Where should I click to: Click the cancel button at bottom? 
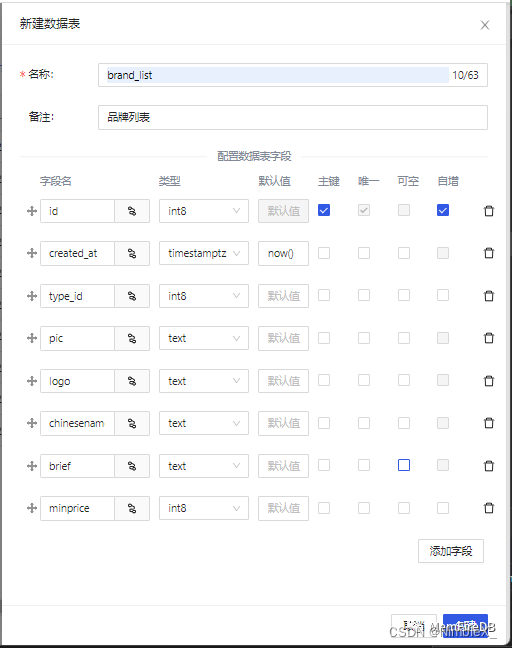click(x=414, y=626)
